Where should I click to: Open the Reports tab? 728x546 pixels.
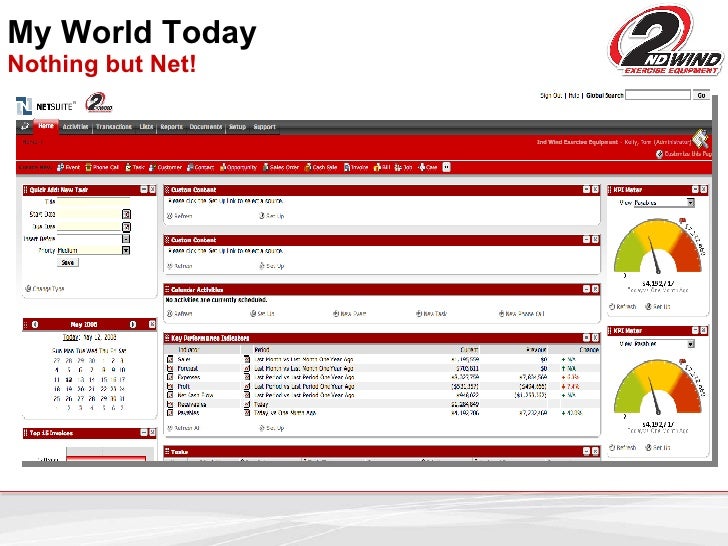pyautogui.click(x=171, y=127)
